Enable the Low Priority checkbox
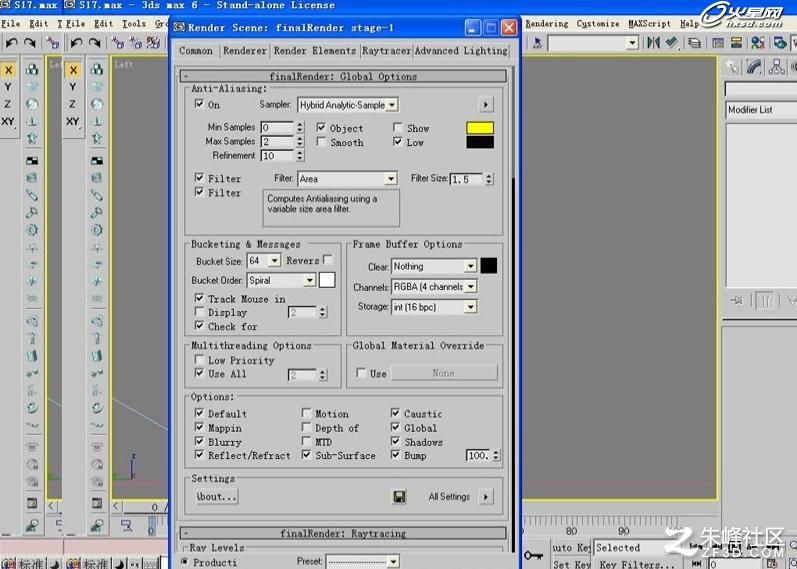The height and width of the screenshot is (569, 797). click(199, 360)
